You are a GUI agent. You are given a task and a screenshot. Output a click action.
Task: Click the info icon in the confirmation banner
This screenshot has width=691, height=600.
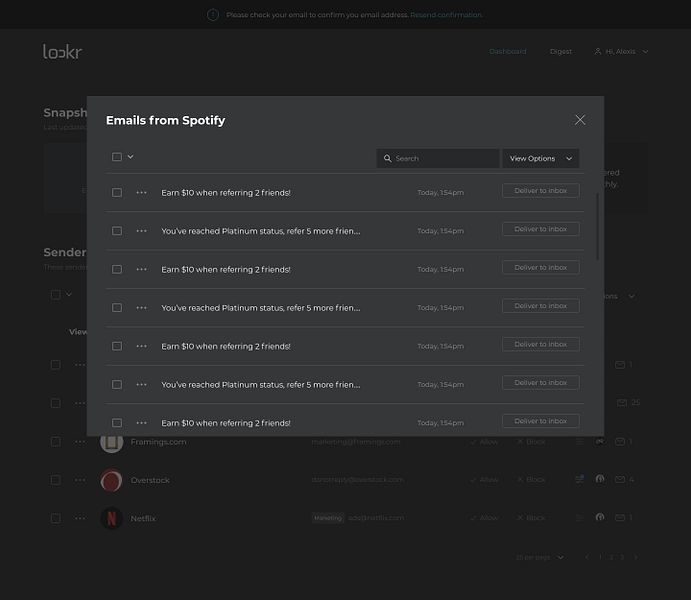point(213,15)
